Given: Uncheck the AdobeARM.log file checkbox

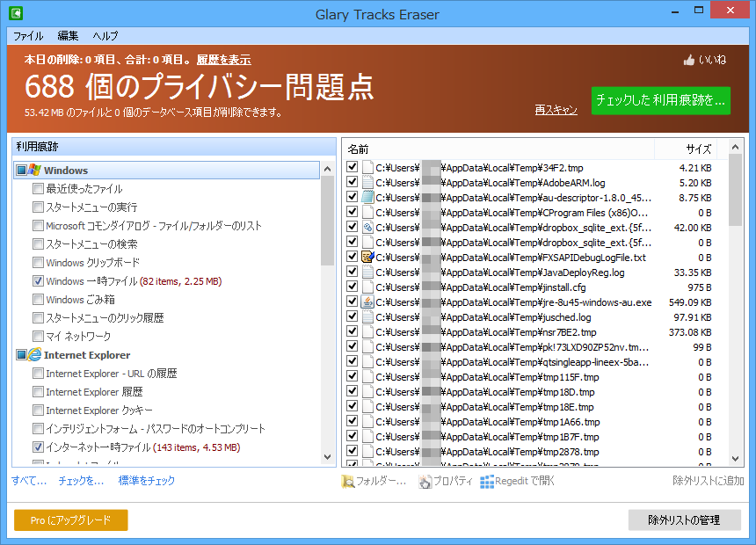Looking at the screenshot, I should 352,182.
